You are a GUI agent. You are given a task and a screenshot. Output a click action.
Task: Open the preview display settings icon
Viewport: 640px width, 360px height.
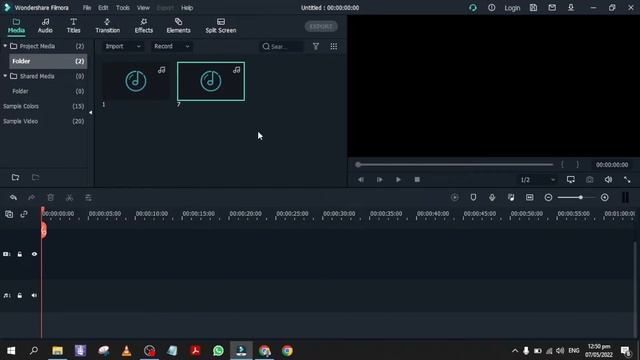click(x=571, y=180)
